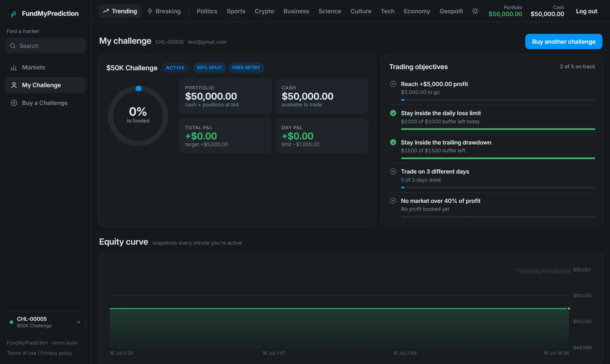This screenshot has width=610, height=364.
Task: Click the '2 of 5 on track' text
Action: [x=578, y=67]
